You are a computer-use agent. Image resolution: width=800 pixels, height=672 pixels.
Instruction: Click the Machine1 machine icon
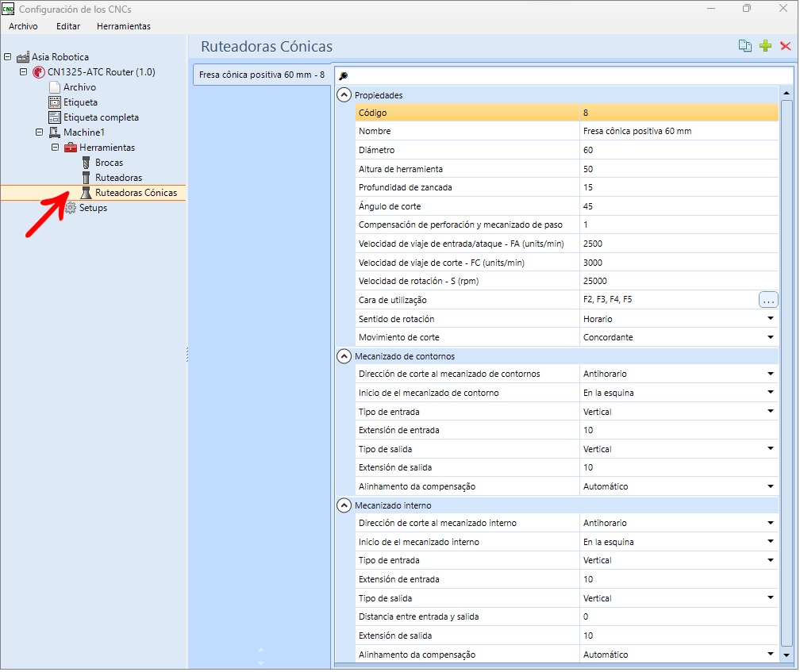[x=55, y=132]
